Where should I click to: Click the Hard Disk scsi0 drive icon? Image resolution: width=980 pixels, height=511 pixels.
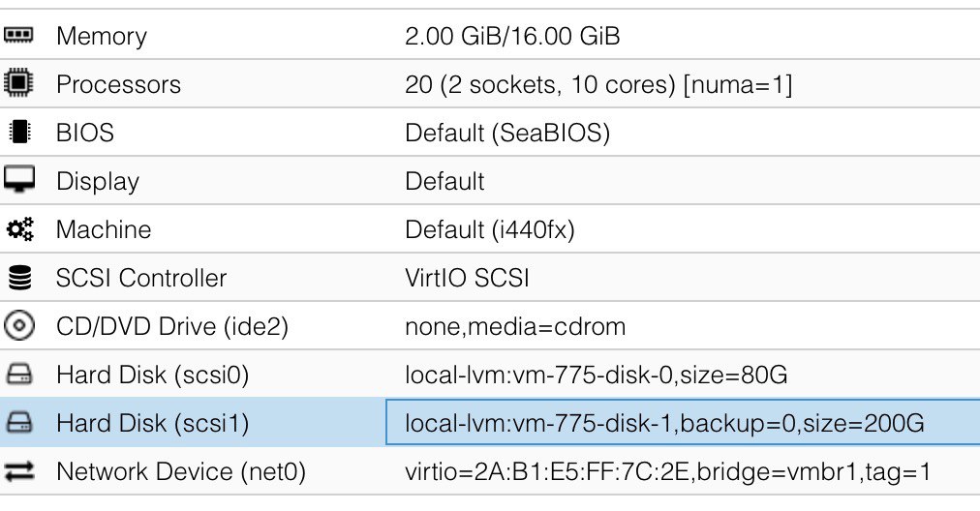(x=19, y=375)
